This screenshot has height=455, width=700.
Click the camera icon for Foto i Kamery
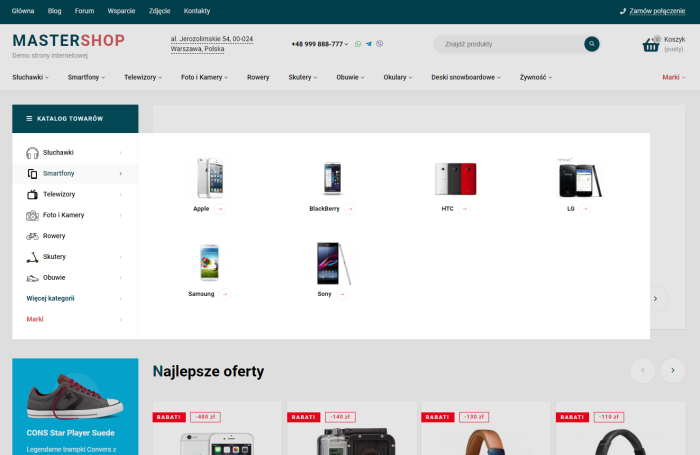pyautogui.click(x=32, y=215)
